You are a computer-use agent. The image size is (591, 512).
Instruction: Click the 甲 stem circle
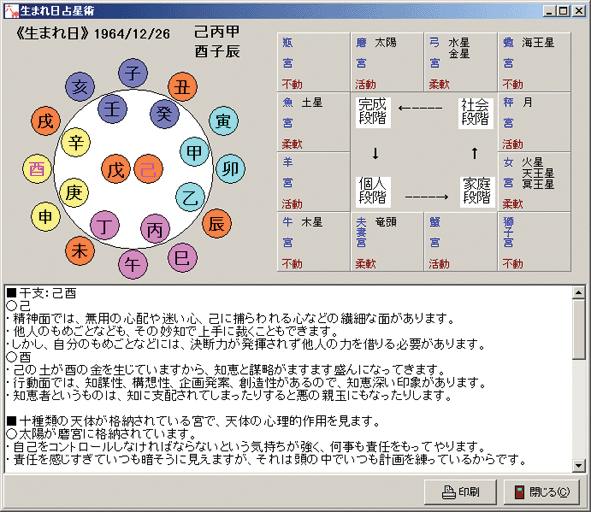(x=194, y=152)
